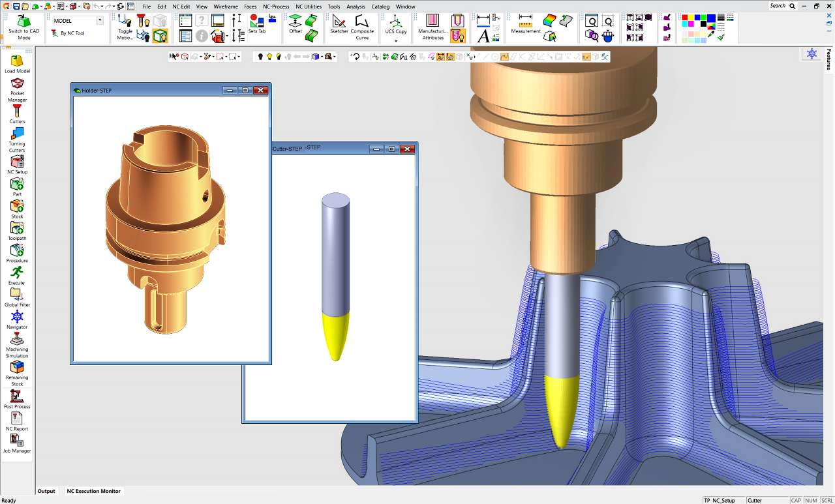Click the Search field in title bar
This screenshot has width=835, height=504.
point(782,6)
